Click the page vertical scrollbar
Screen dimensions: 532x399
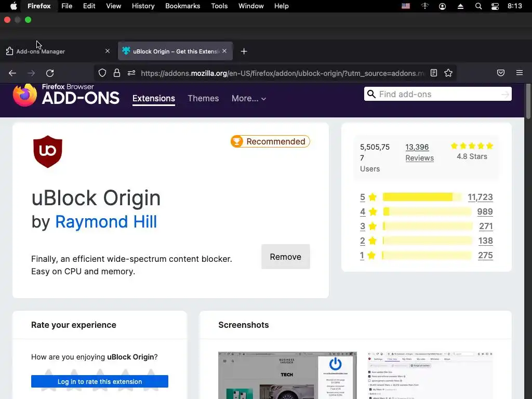pyautogui.click(x=528, y=101)
